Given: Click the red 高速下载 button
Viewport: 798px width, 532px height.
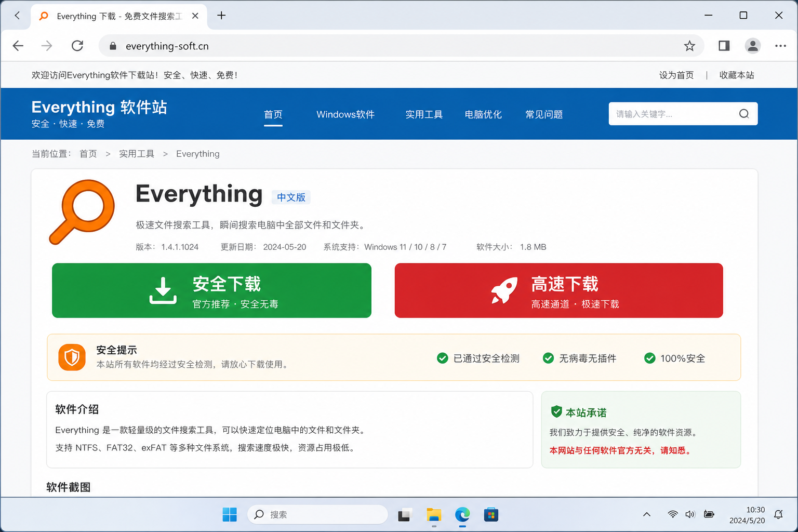Looking at the screenshot, I should point(558,290).
